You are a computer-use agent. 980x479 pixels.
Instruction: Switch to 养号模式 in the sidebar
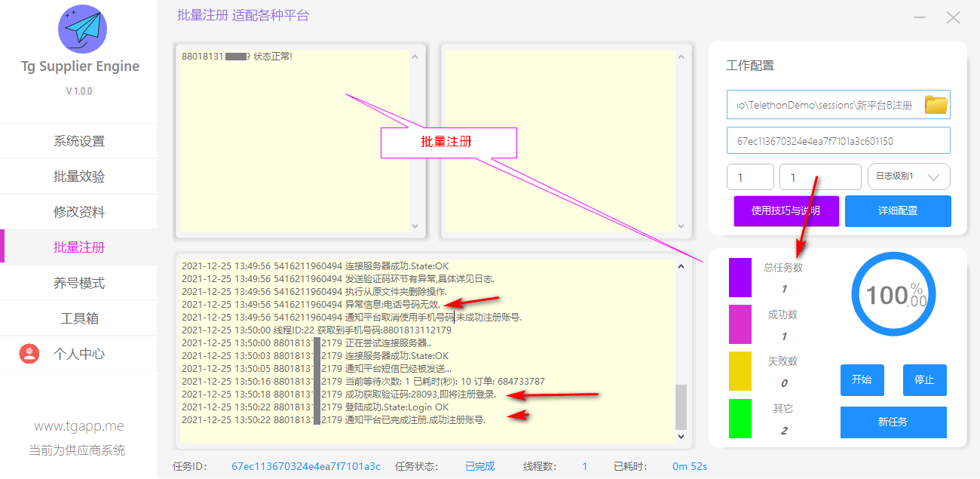tap(79, 283)
